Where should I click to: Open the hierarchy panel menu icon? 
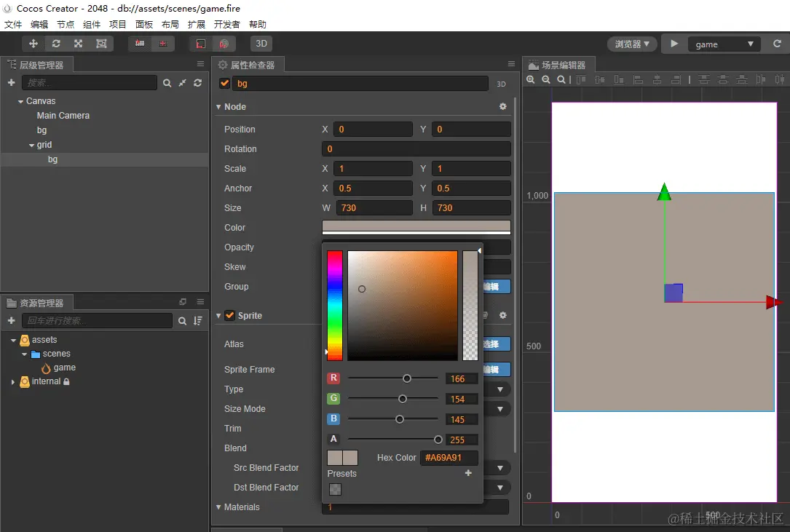(200, 64)
